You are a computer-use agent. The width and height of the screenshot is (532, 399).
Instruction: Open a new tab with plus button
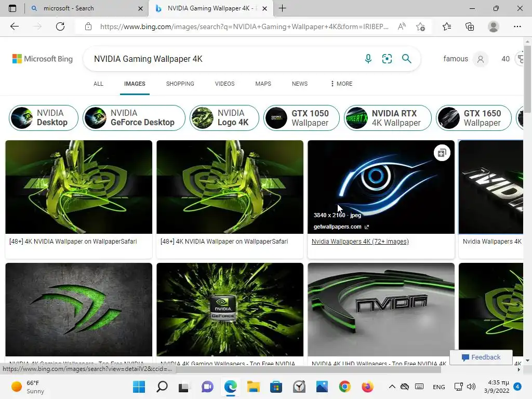(282, 8)
